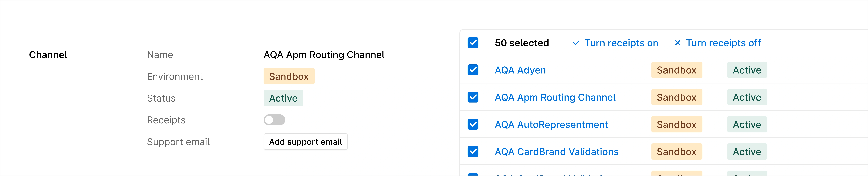Screen dimensions: 868x176
Task: Click the Add support email button
Action: point(305,142)
